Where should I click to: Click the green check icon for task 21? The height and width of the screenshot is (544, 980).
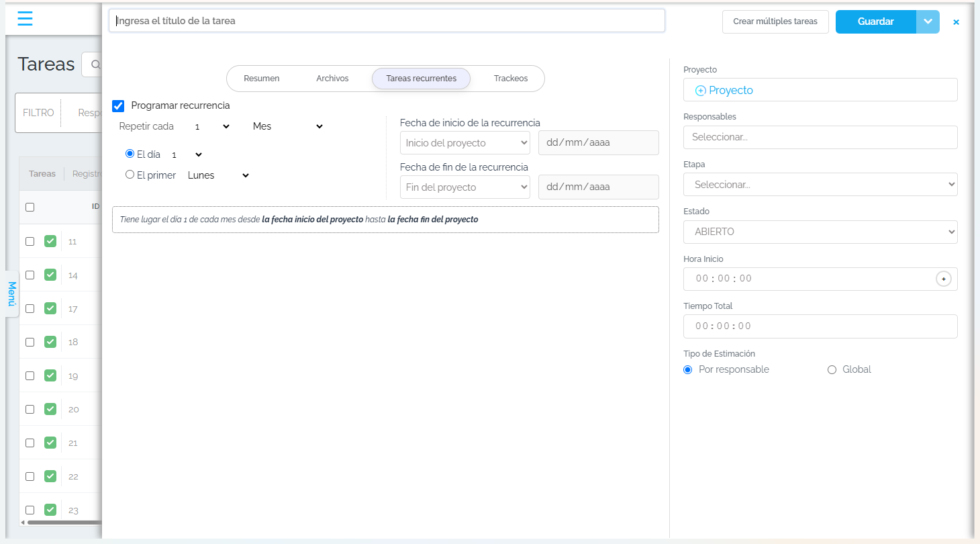pos(50,443)
